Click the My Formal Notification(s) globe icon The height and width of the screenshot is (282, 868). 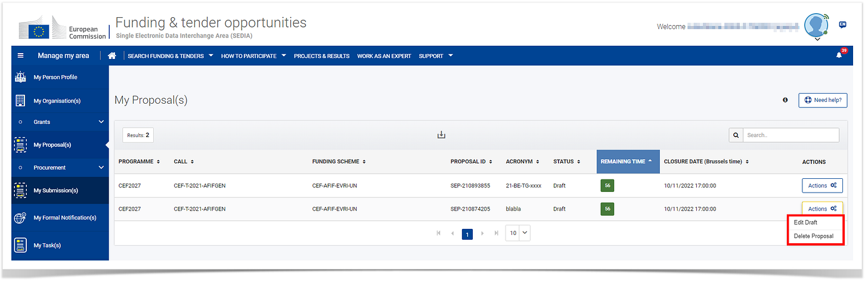click(20, 218)
